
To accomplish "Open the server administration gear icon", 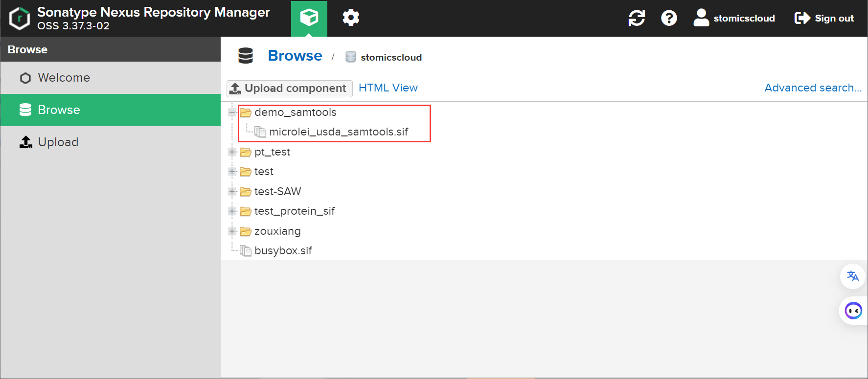I will (351, 18).
